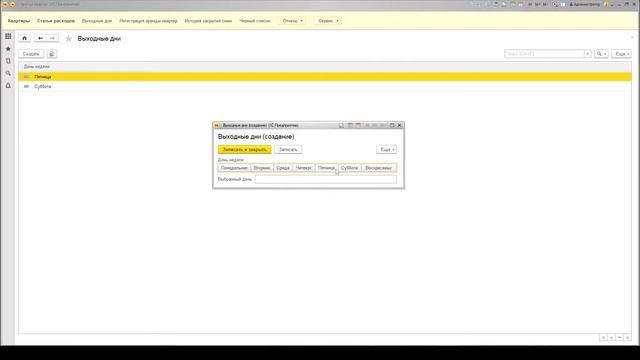
Task: Click the Выбранный день input field
Action: click(x=326, y=179)
